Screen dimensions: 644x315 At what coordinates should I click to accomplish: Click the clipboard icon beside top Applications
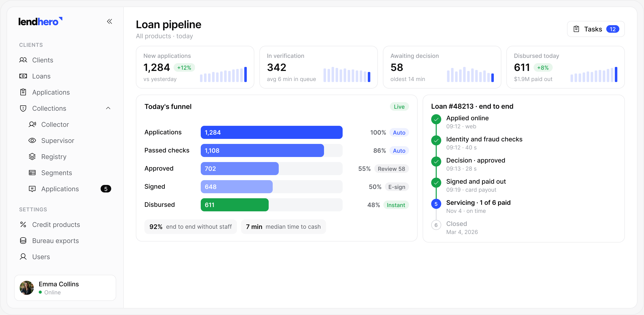coord(23,92)
